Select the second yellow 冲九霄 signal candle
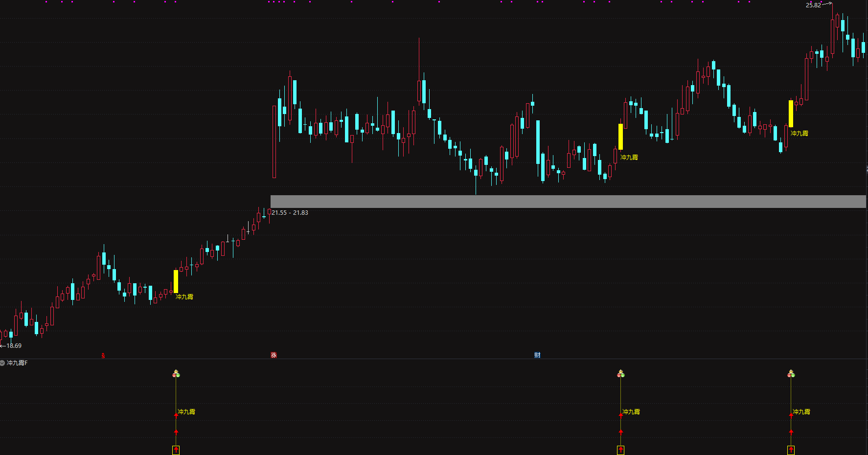The width and height of the screenshot is (868, 455). coord(621,136)
